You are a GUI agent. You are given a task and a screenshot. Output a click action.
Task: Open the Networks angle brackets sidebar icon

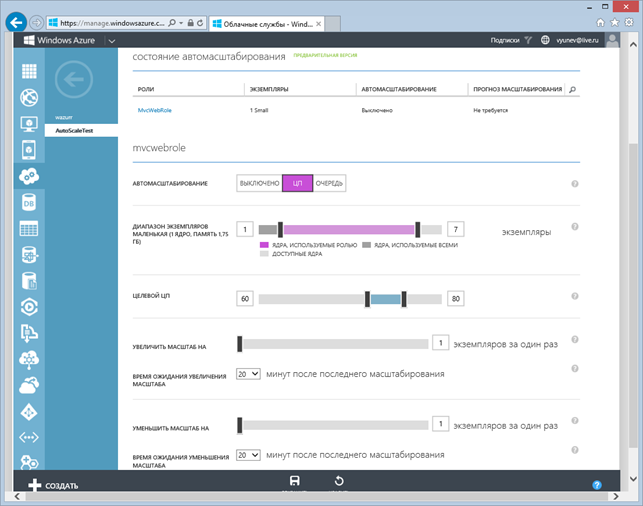pos(29,438)
